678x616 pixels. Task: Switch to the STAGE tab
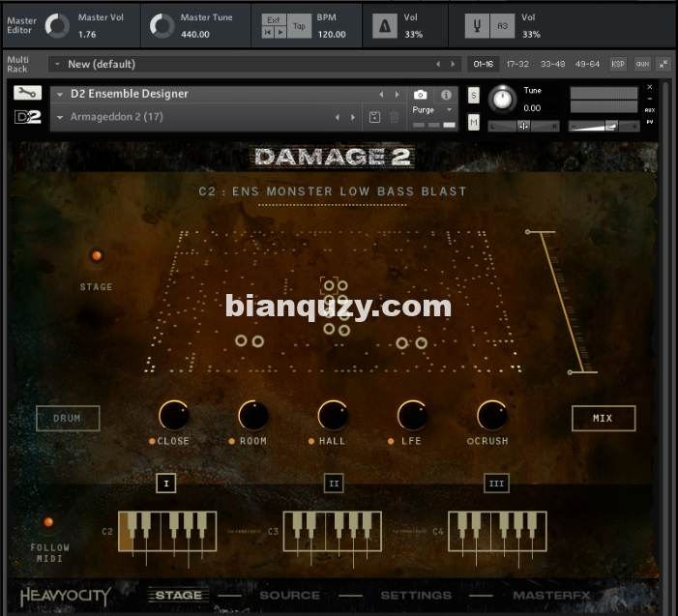coord(179,596)
